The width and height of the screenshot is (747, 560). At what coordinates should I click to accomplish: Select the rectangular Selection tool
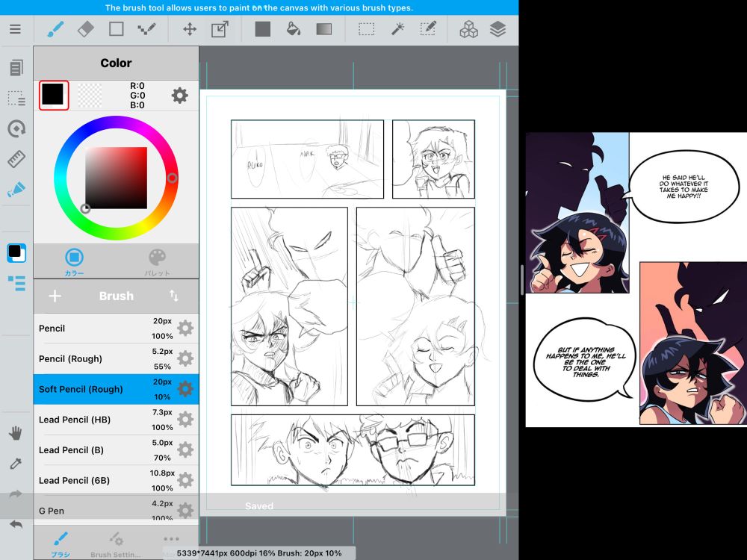[366, 29]
